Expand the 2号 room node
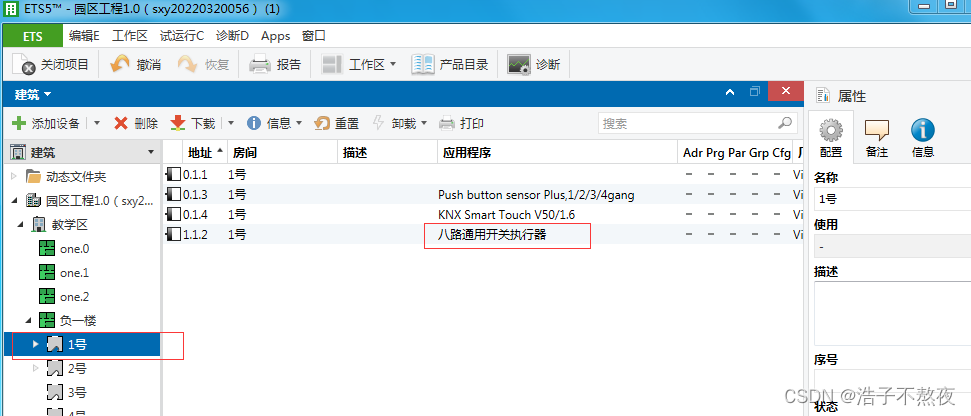971x416 pixels. point(35,368)
